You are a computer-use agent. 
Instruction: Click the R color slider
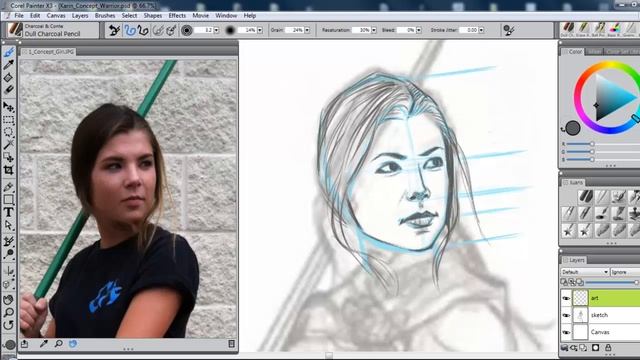tap(602, 144)
